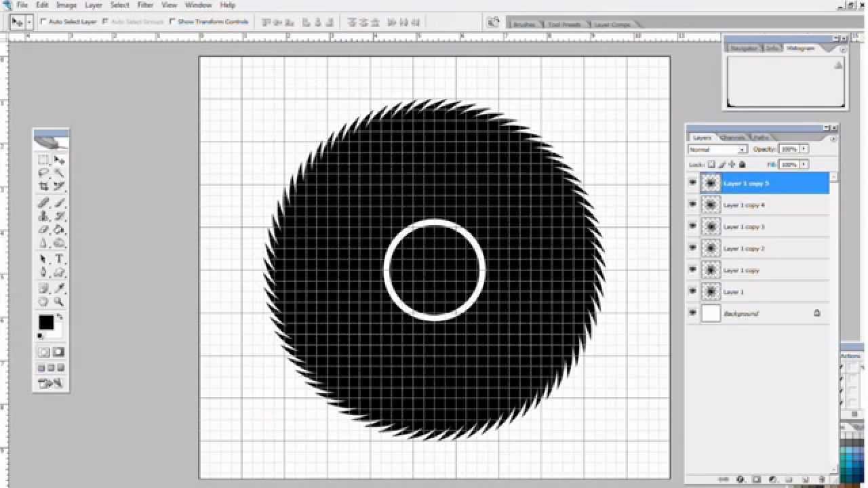Select the Rectangular Marquee tool
The image size is (868, 488).
click(x=43, y=160)
